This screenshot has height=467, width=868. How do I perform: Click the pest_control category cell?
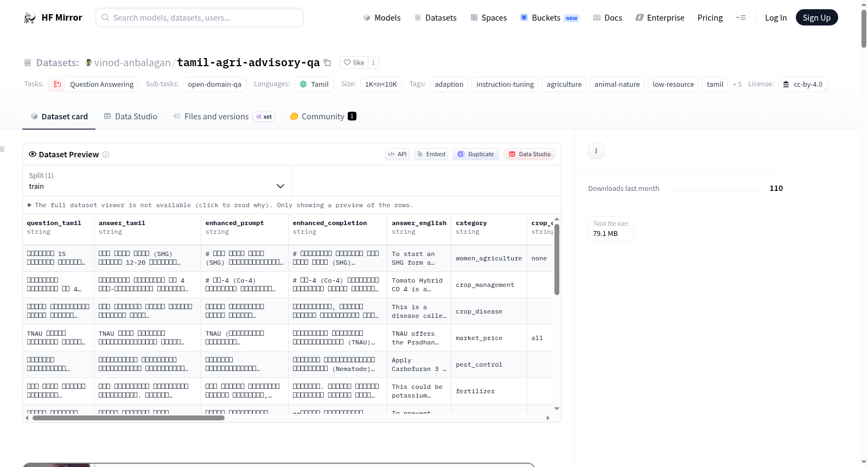coord(489,364)
